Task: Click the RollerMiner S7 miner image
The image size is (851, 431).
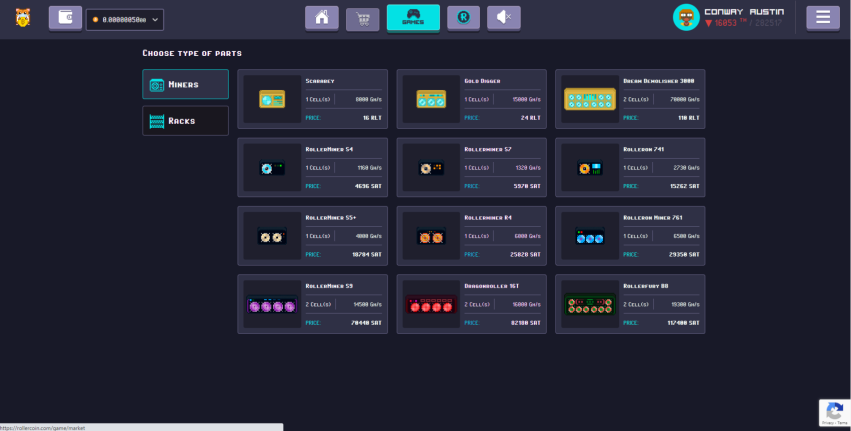Action: pyautogui.click(x=431, y=167)
